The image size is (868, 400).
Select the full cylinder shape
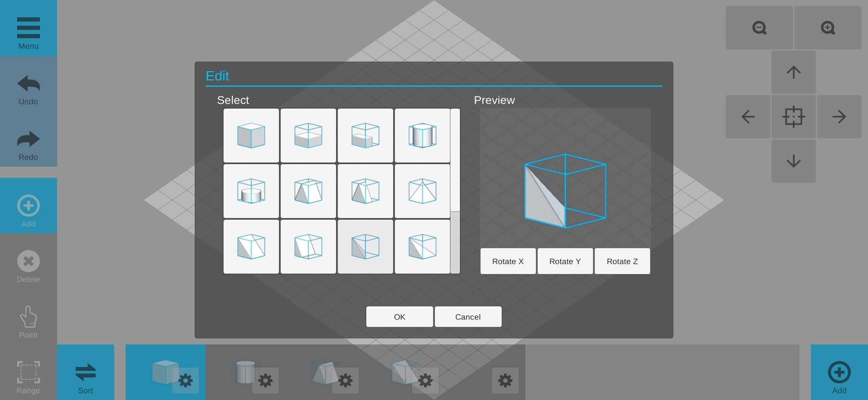(x=422, y=135)
